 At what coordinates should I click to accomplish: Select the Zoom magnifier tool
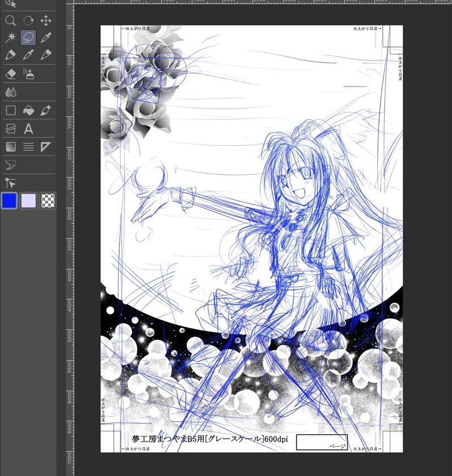10,21
